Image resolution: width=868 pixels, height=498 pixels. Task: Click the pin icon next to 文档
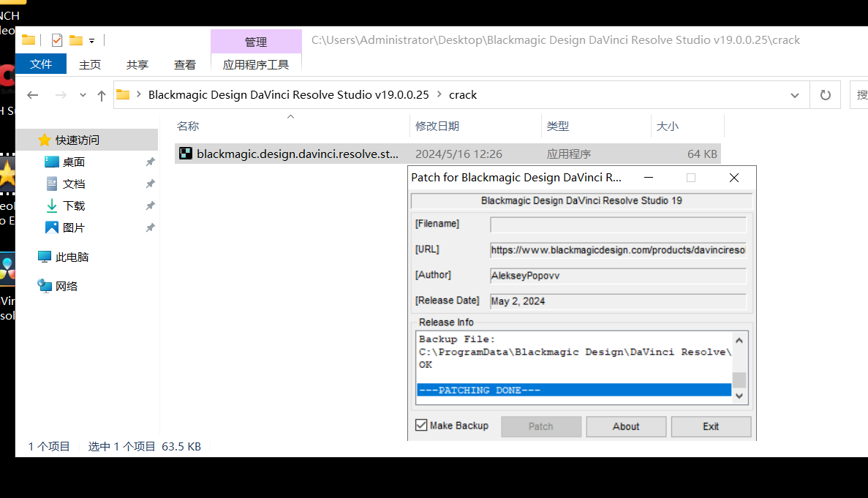pos(150,184)
